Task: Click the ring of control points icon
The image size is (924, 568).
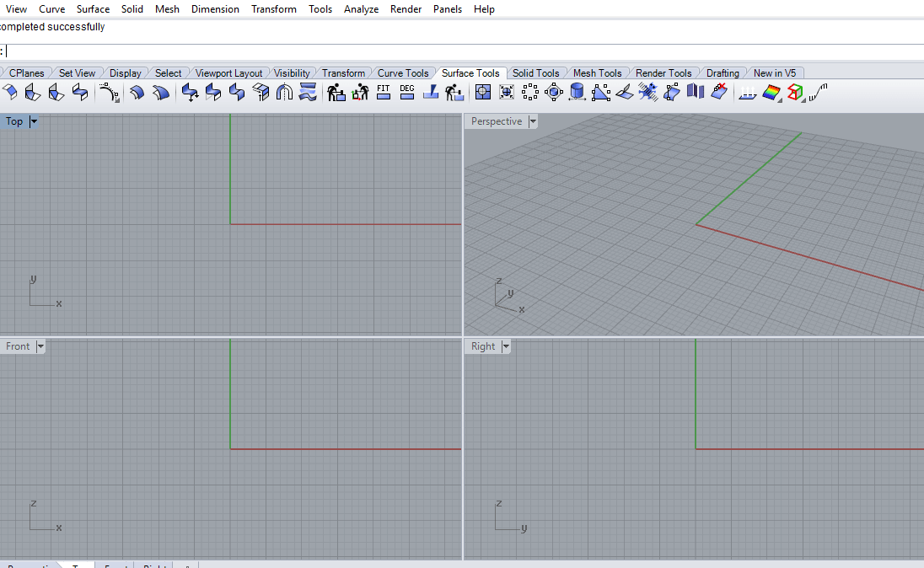Action: [529, 92]
